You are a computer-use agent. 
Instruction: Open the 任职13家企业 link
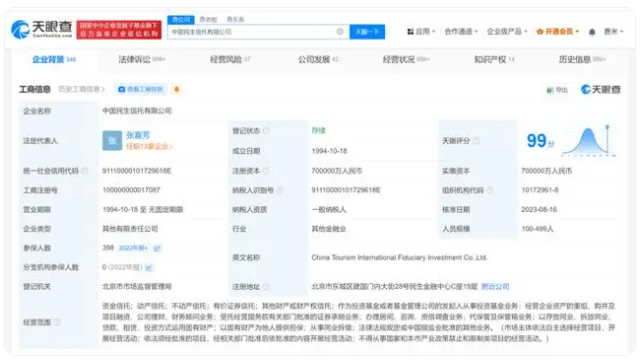click(149, 146)
